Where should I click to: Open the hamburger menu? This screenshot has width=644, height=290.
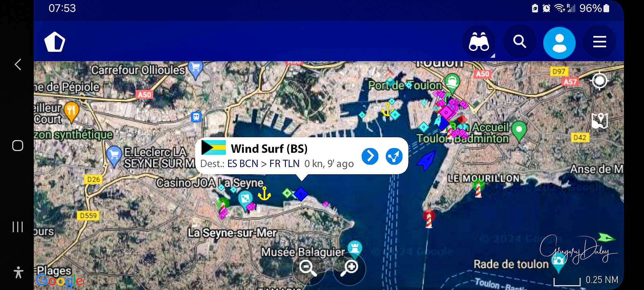click(x=599, y=42)
